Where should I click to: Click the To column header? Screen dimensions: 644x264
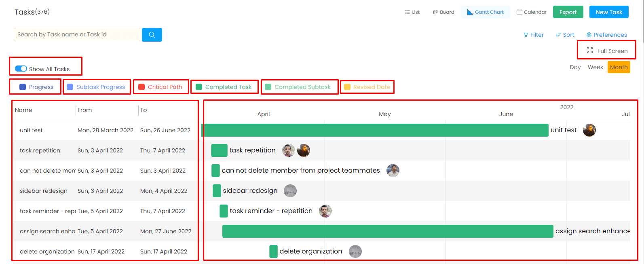(144, 110)
